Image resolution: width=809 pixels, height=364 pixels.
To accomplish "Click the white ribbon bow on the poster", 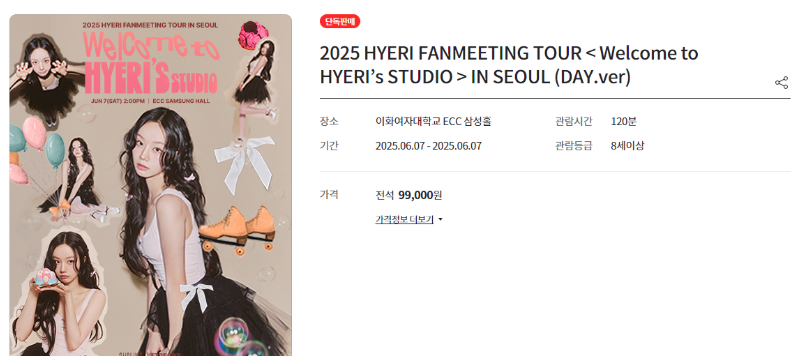I will 245,163.
